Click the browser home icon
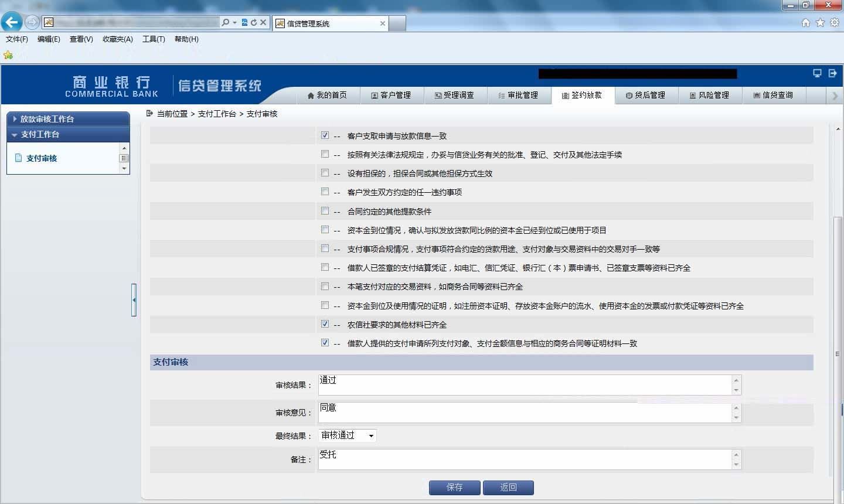The width and height of the screenshot is (844, 504). (x=806, y=22)
